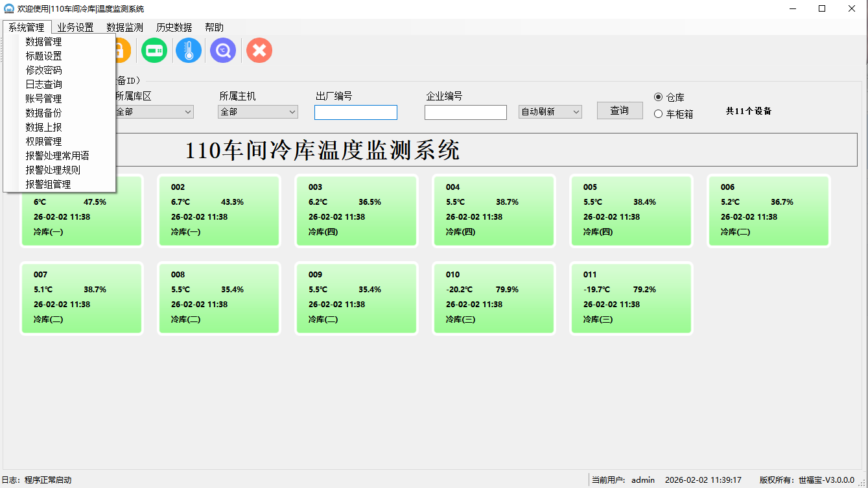The image size is (868, 488).
Task: Select the 仓库 radio button
Action: pos(659,97)
